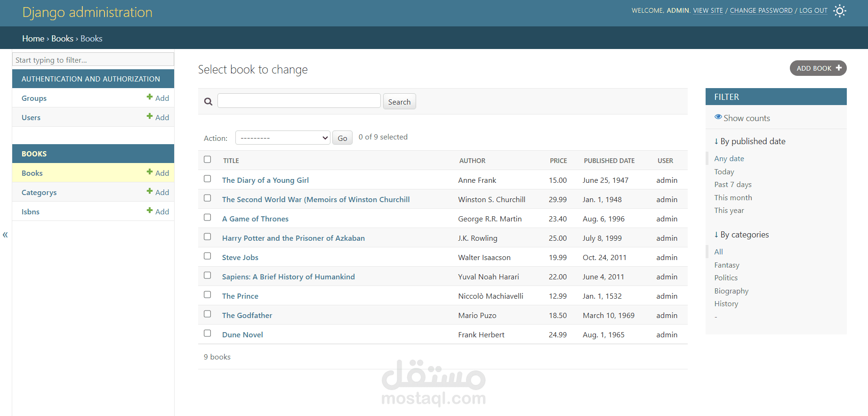The width and height of the screenshot is (868, 416).
Task: Tick The Godfather row checkbox
Action: coord(207,314)
